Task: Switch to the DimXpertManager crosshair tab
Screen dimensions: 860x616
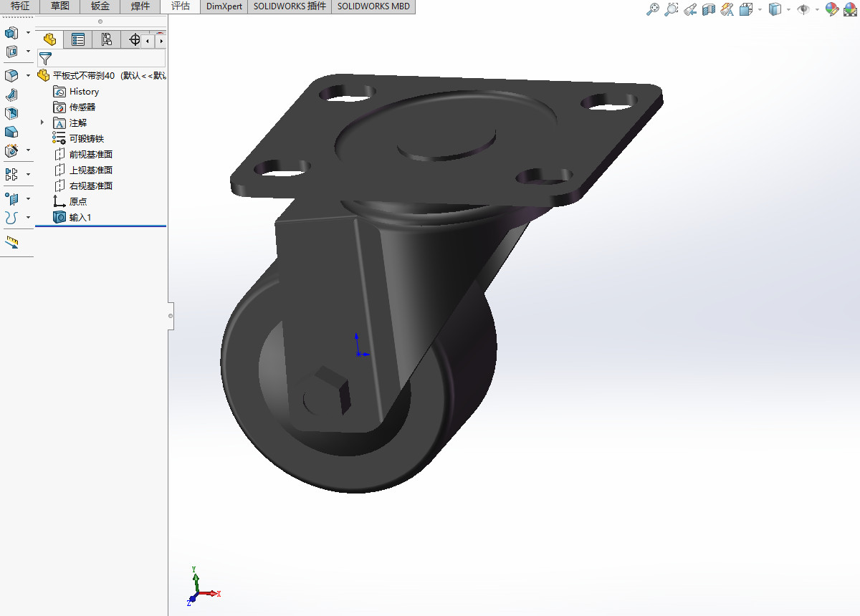Action: coord(134,40)
